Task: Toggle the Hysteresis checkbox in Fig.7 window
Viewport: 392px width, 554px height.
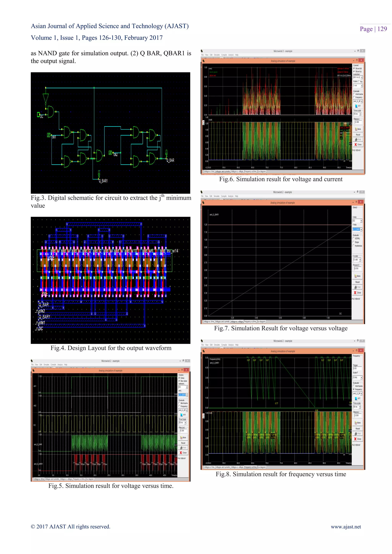Action: (x=354, y=246)
